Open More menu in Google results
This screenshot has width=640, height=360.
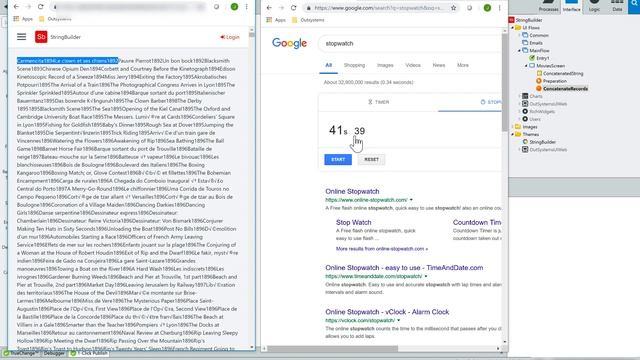463,65
